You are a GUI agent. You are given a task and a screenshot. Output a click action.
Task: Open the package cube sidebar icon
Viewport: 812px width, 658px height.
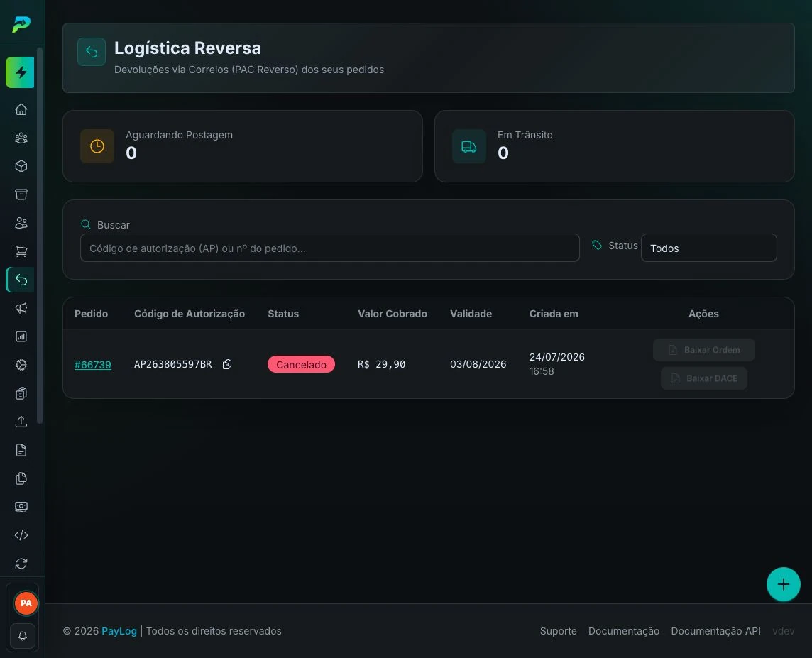[x=21, y=166]
